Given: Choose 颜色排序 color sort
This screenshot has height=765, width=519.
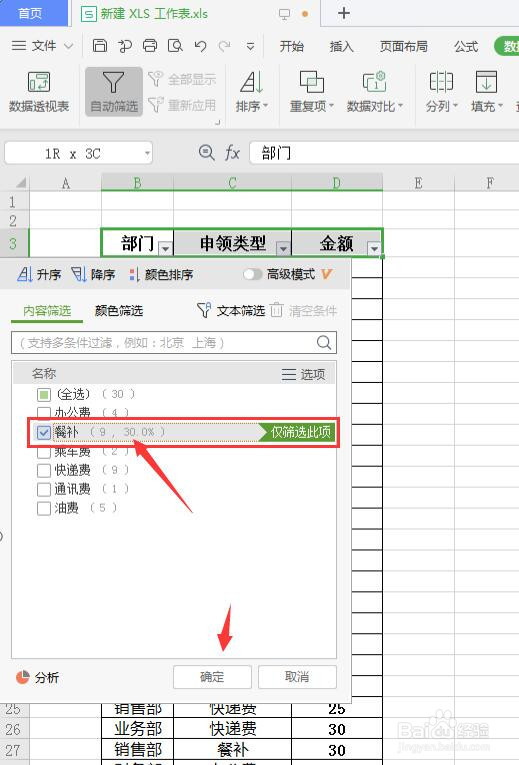Looking at the screenshot, I should coord(161,274).
